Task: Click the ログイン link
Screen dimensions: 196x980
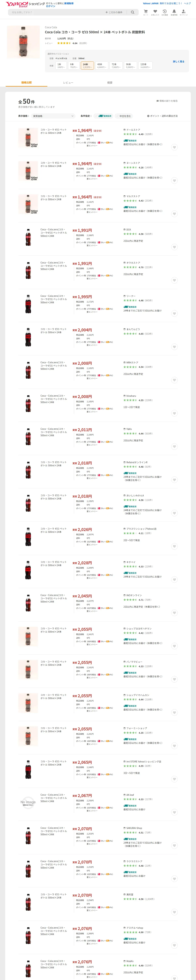Action: click(51, 6)
